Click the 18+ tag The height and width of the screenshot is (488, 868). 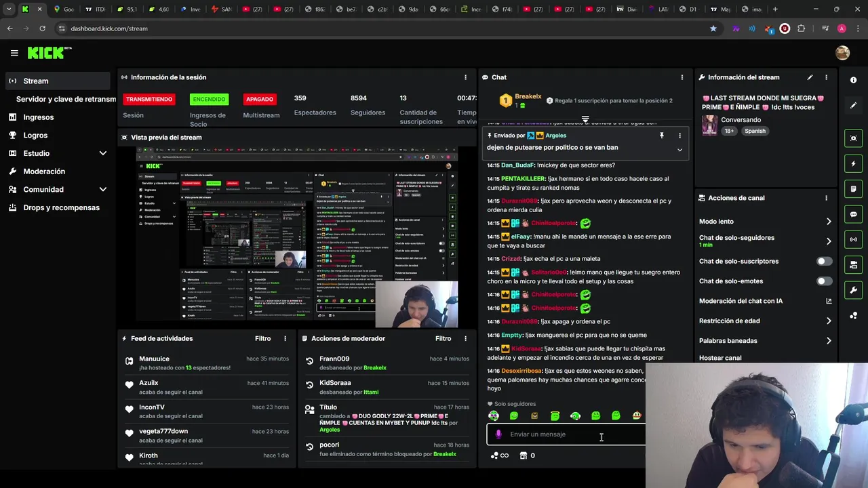pyautogui.click(x=730, y=131)
